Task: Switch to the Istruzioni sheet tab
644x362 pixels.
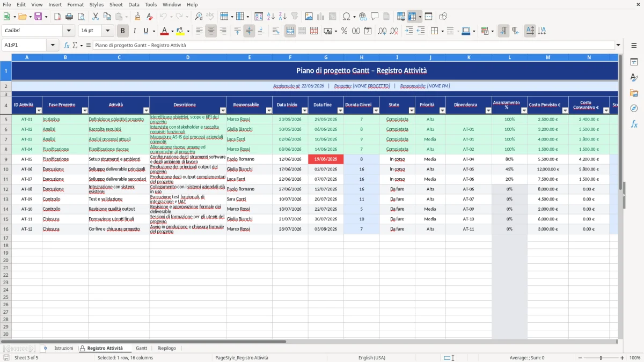Action: click(63, 348)
